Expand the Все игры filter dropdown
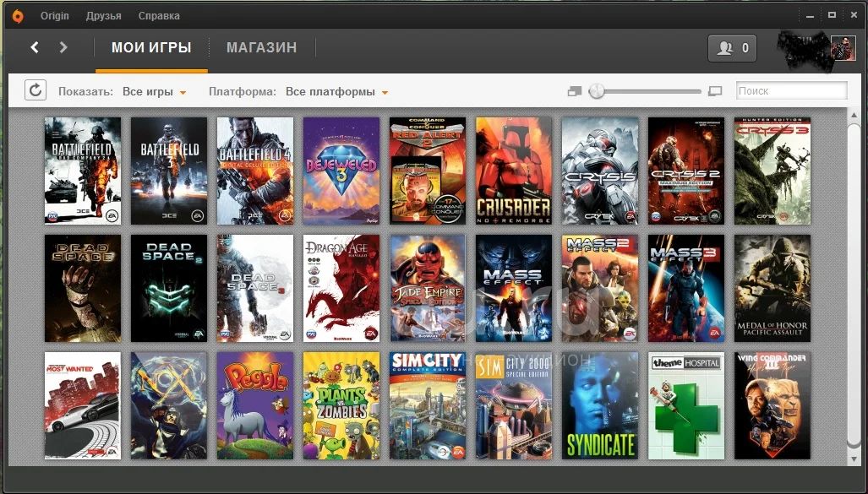Screen dimensions: 868x494 pos(154,92)
